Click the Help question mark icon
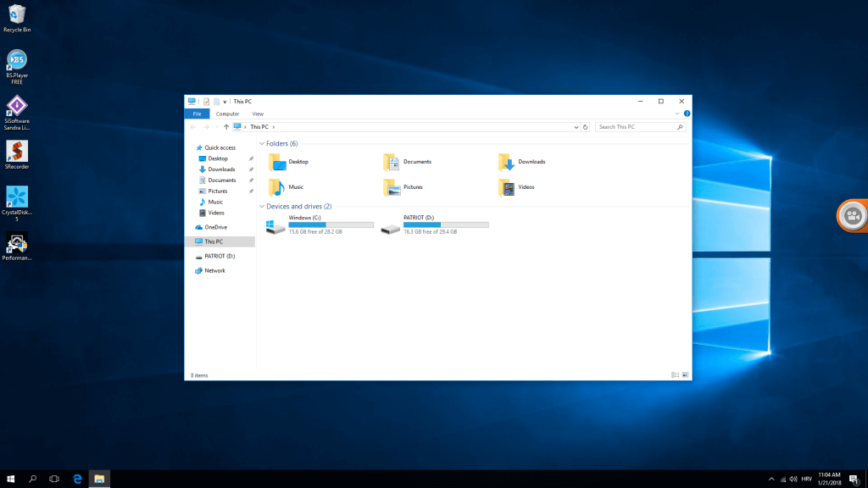This screenshot has width=868, height=488. click(687, 114)
